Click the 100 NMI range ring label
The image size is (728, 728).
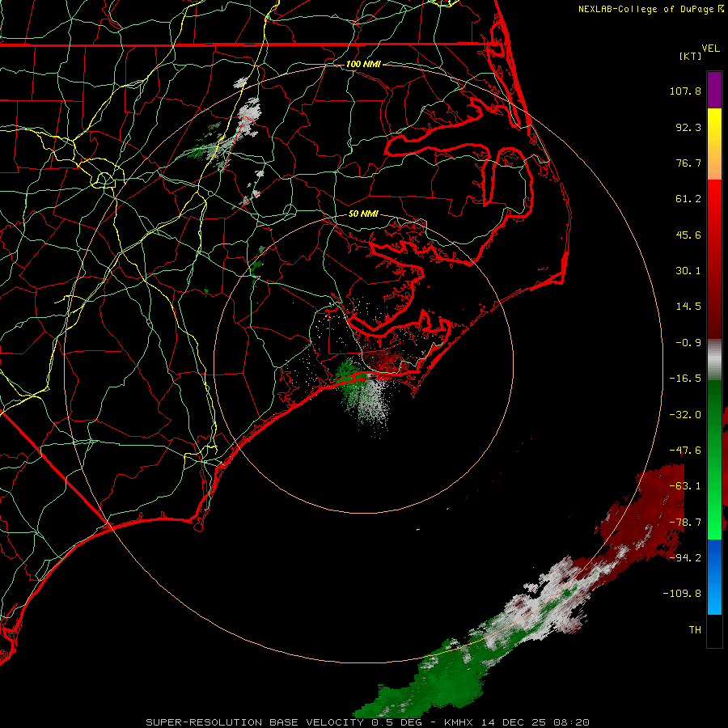[363, 64]
